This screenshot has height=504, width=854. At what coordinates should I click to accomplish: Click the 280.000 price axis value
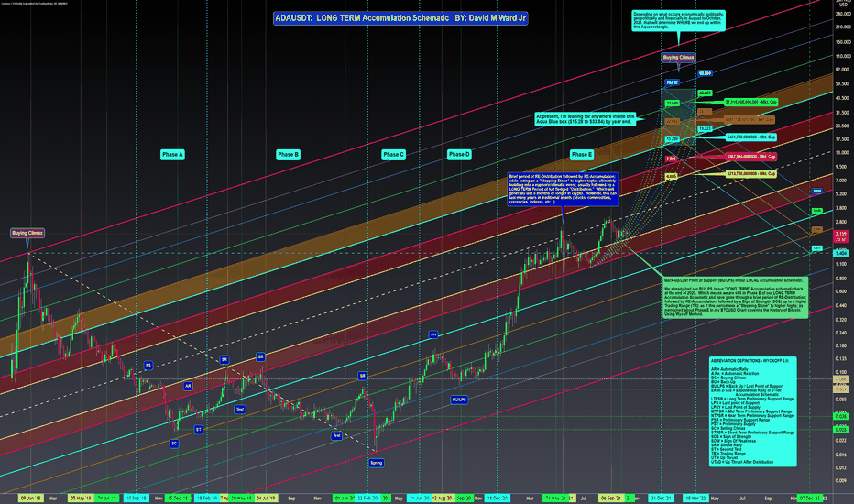[x=842, y=14]
